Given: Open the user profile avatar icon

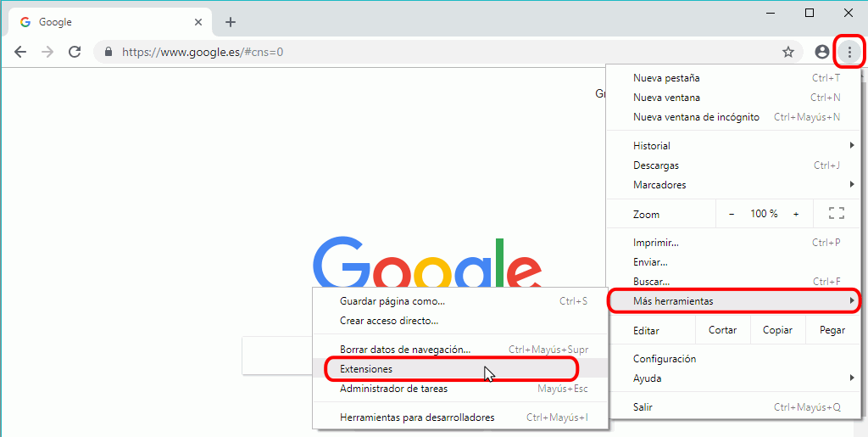Looking at the screenshot, I should [x=821, y=52].
